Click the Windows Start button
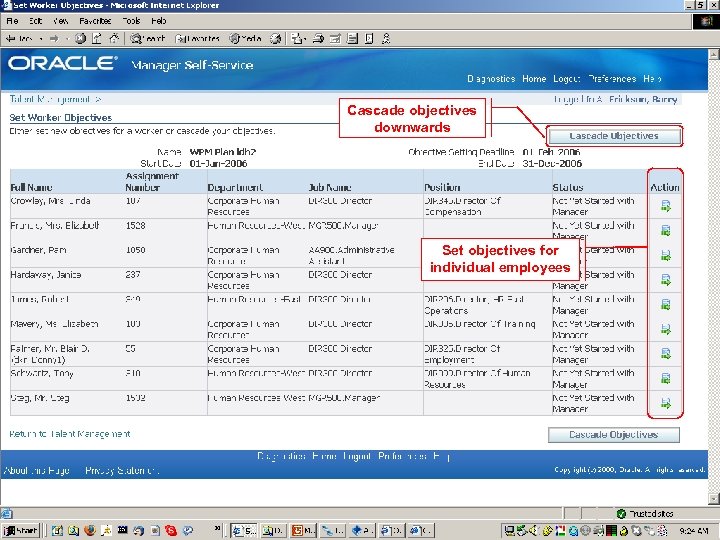The height and width of the screenshot is (540, 720). click(x=20, y=531)
